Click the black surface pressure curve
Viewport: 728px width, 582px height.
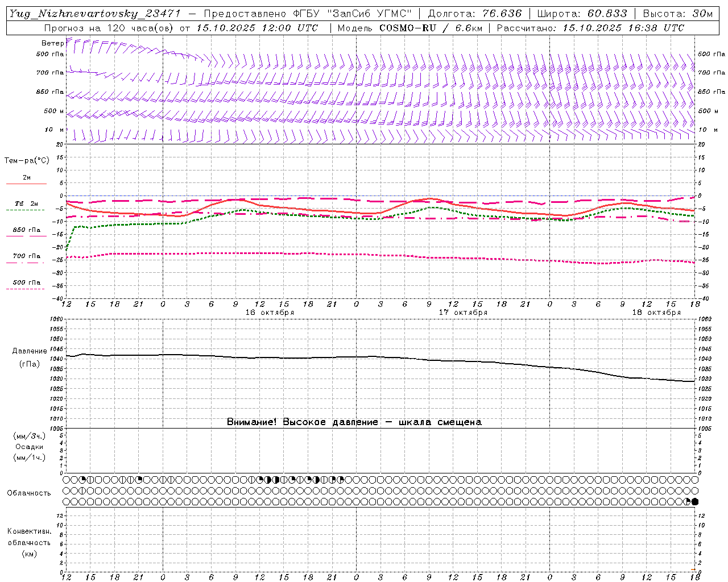pos(380,357)
